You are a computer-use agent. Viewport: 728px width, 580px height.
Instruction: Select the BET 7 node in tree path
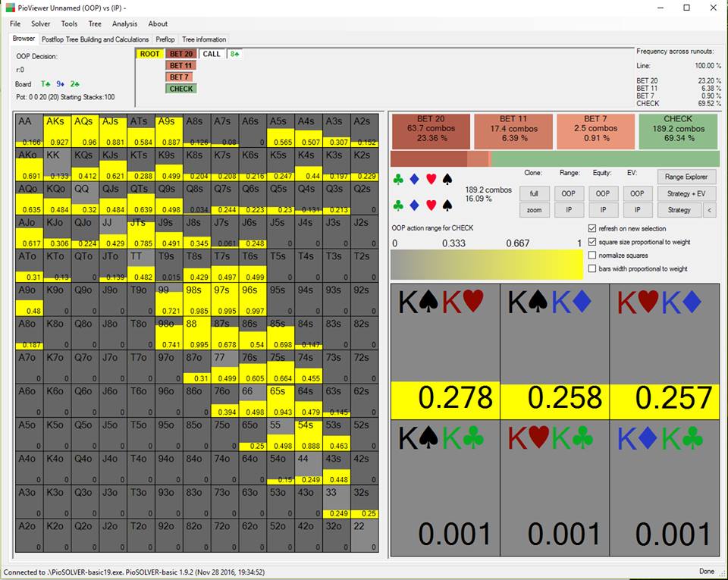(179, 77)
